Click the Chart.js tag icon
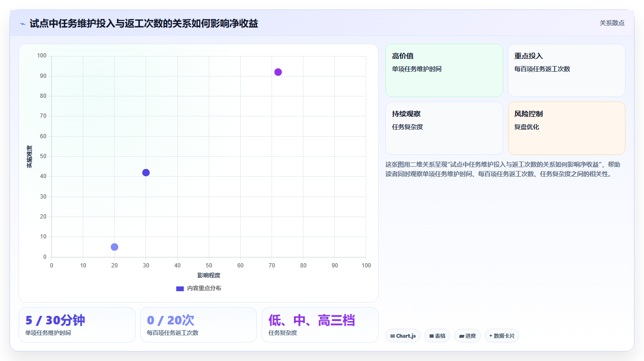The image size is (644, 361). (x=392, y=336)
